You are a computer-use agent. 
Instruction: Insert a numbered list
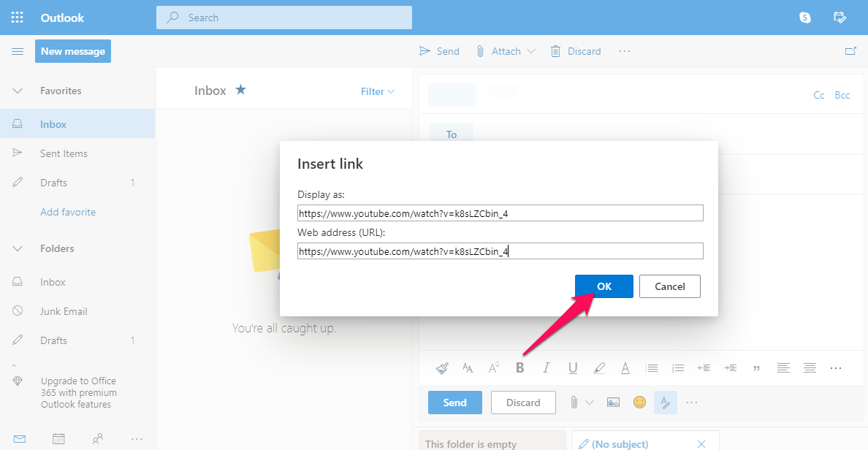[677, 368]
